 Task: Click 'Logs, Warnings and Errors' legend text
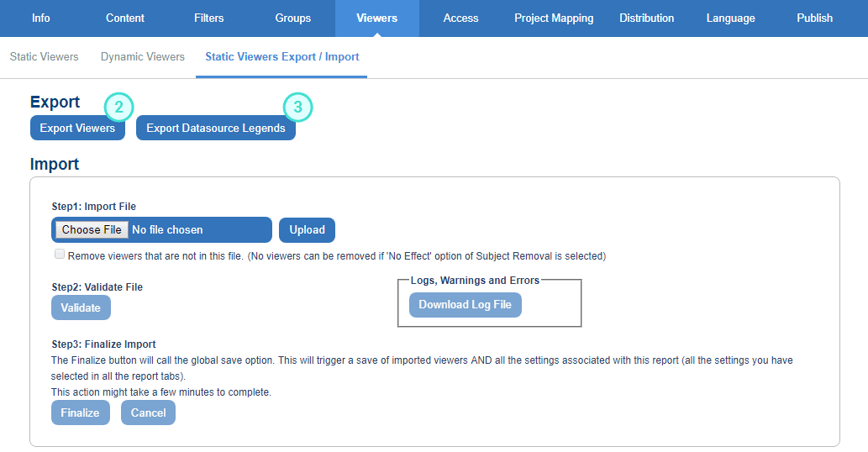475,281
